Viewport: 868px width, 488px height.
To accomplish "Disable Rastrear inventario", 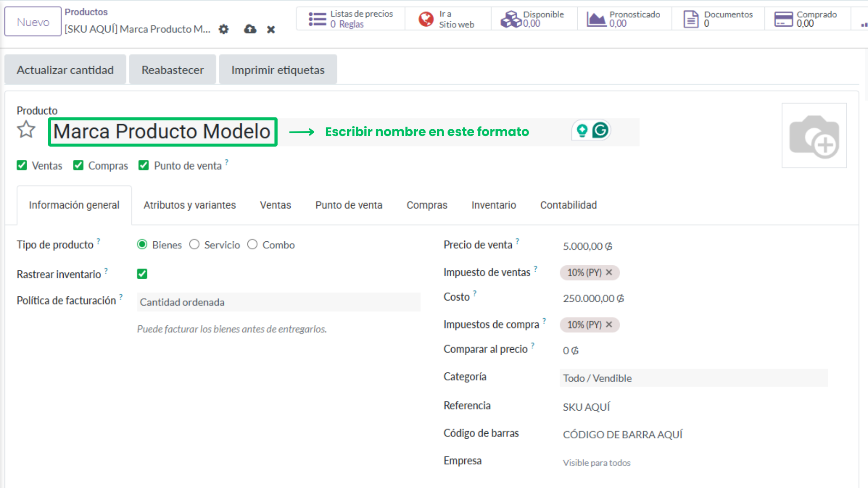I will click(142, 273).
